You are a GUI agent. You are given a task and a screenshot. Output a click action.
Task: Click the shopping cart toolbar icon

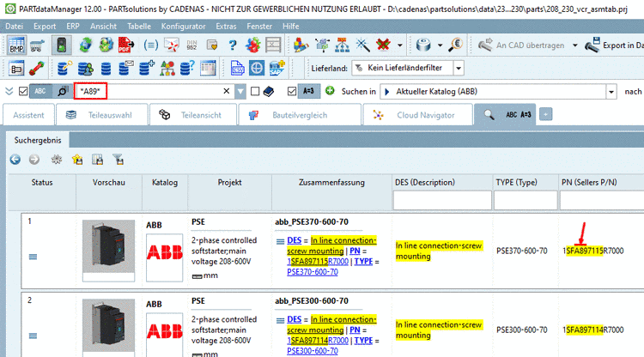pyautogui.click(x=38, y=45)
